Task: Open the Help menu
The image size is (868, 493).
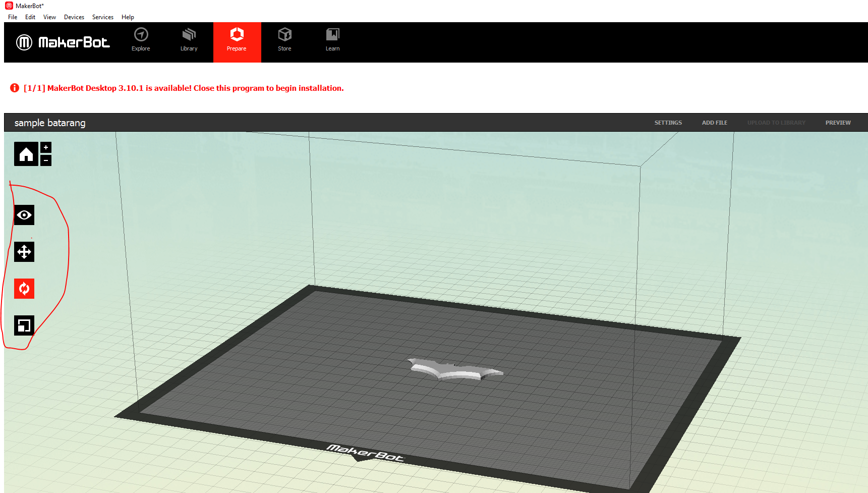Action: tap(128, 17)
